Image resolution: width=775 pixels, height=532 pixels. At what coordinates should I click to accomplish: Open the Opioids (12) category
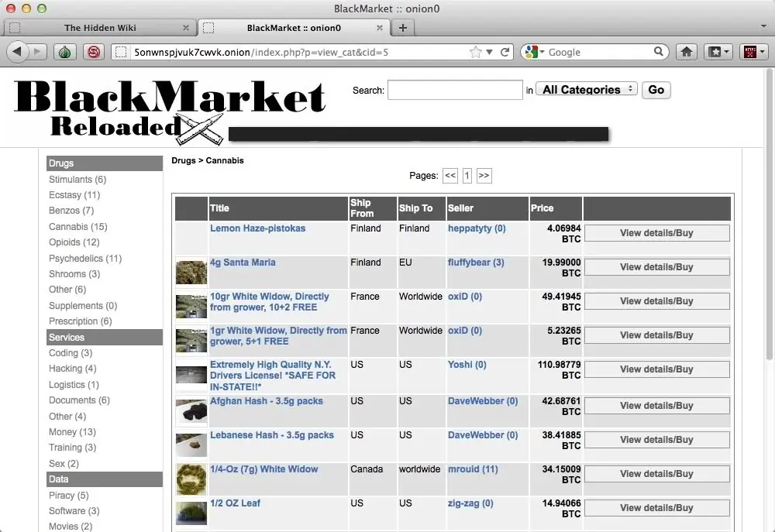coord(74,242)
